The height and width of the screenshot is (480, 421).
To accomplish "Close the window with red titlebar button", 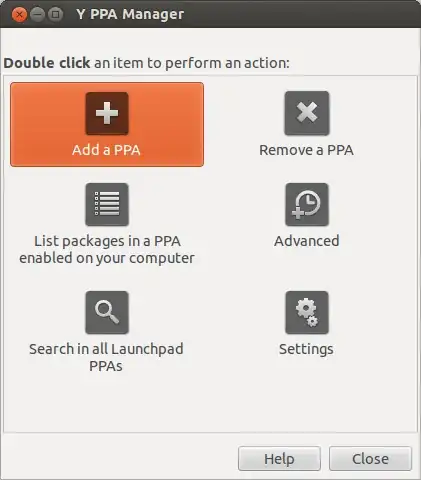I will pyautogui.click(x=19, y=15).
